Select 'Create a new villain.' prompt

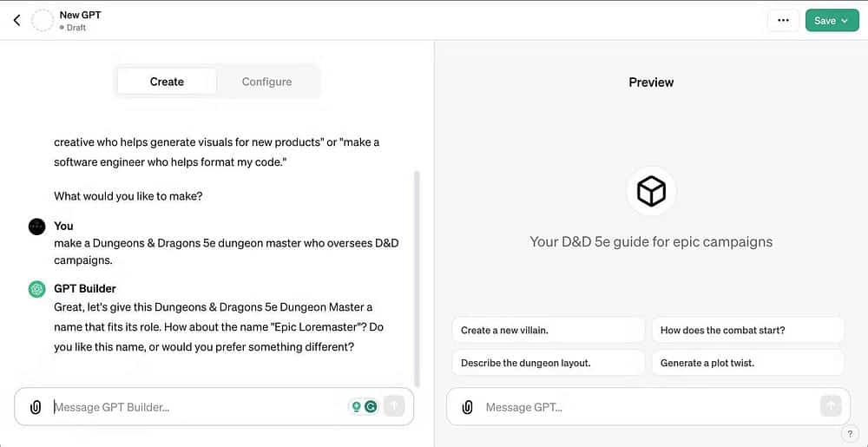click(549, 331)
